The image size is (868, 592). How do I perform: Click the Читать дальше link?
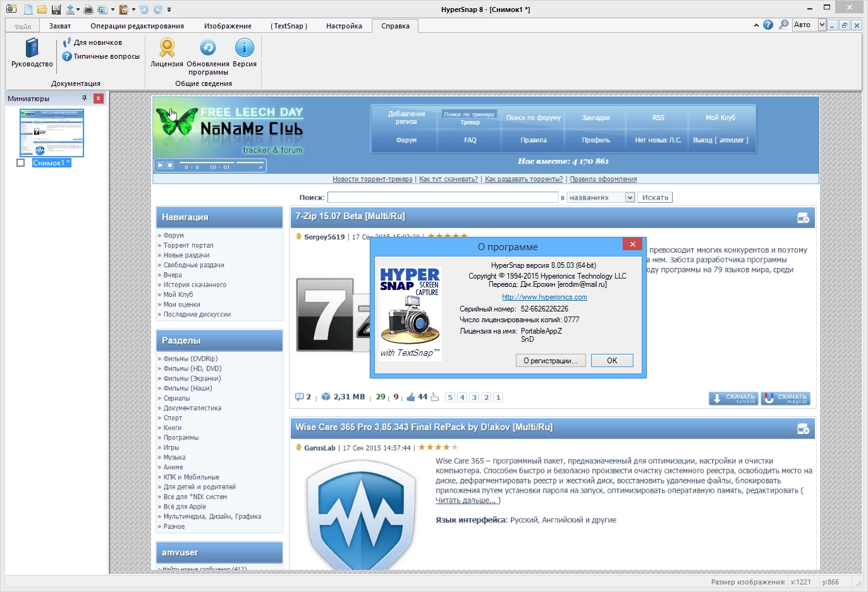pos(468,500)
